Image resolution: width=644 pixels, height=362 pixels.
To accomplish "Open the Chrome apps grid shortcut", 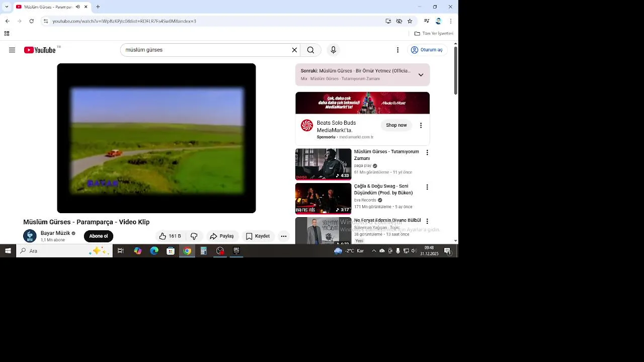I will point(7,34).
